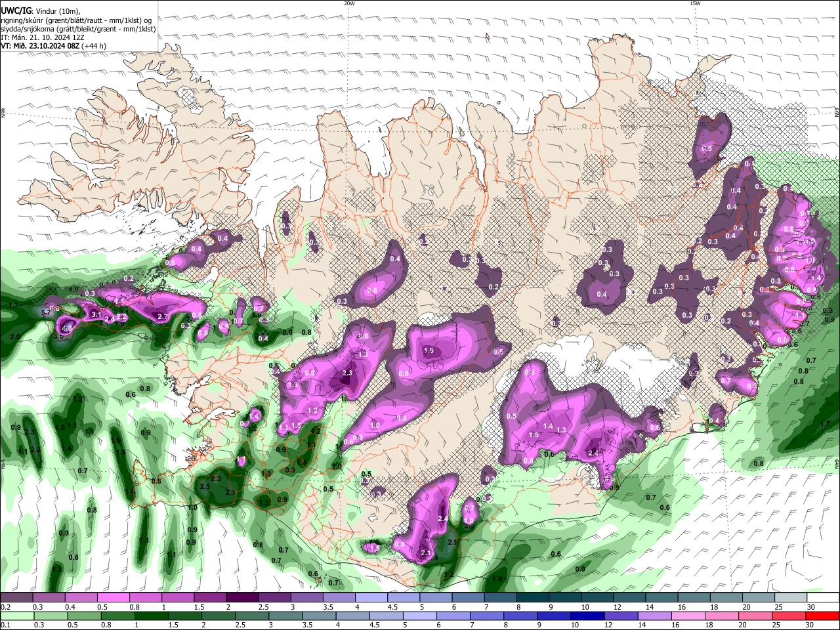Click the white swatch at 30, upper legend row
Viewport: 840px width, 630px height.
pyautogui.click(x=823, y=597)
